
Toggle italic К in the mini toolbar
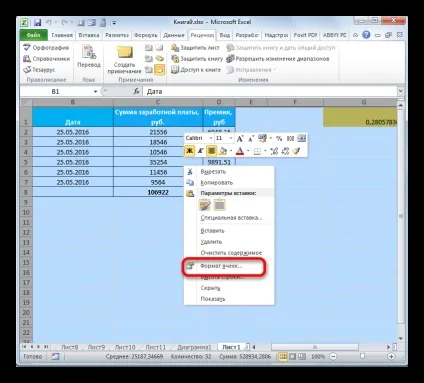click(200, 151)
